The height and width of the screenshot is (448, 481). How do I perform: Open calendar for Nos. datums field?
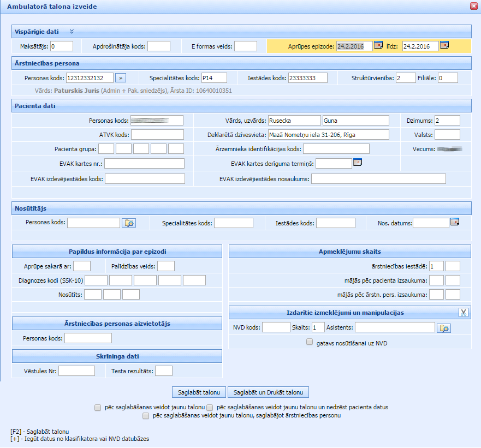[455, 222]
